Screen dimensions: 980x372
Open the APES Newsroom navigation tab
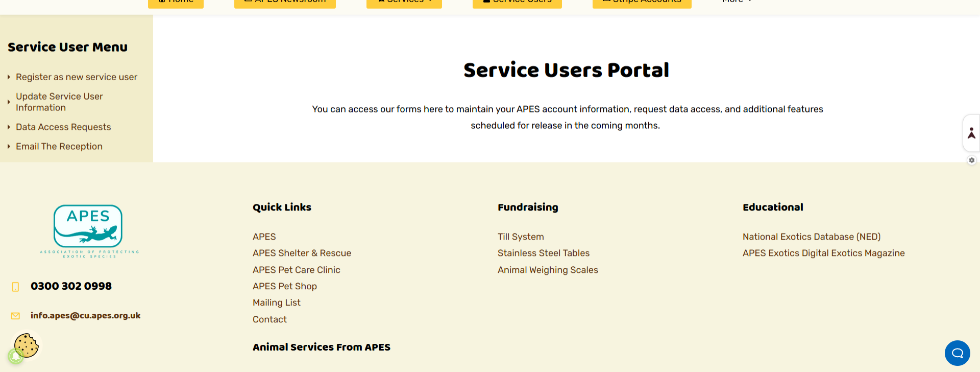[x=285, y=2]
